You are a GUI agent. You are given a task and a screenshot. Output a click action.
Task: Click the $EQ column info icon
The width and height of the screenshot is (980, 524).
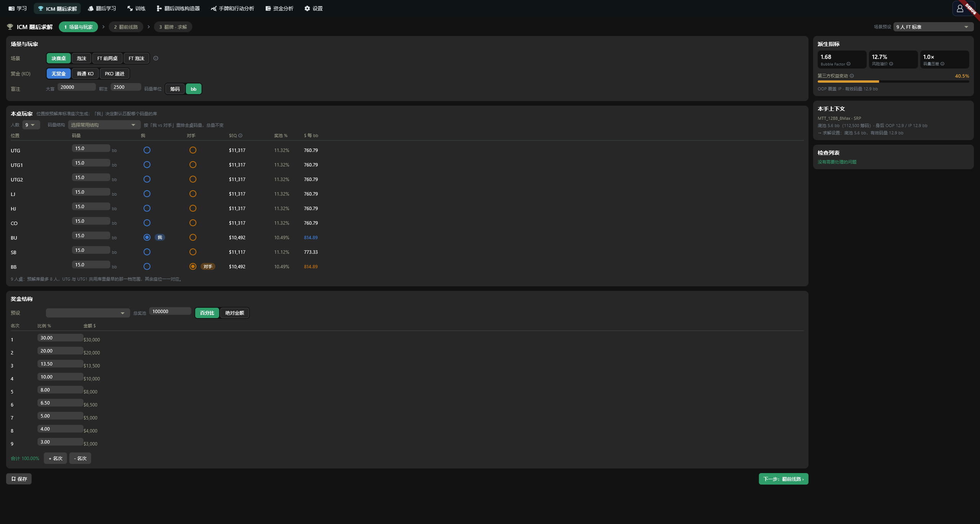pyautogui.click(x=240, y=135)
